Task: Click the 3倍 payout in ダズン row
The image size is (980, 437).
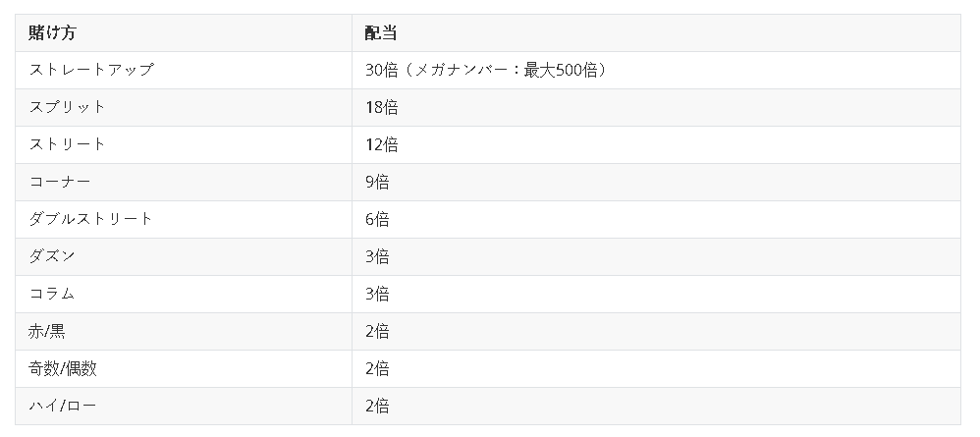Action: coord(377,256)
